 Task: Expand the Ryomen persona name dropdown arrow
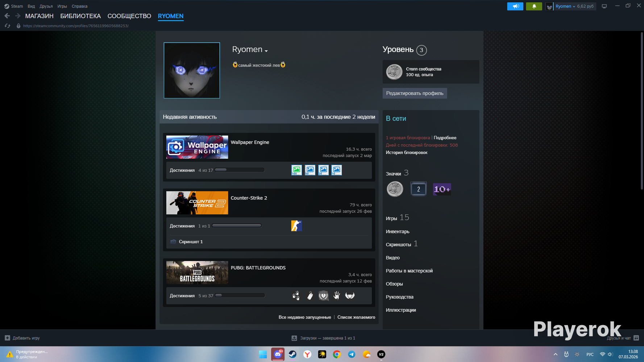266,51
